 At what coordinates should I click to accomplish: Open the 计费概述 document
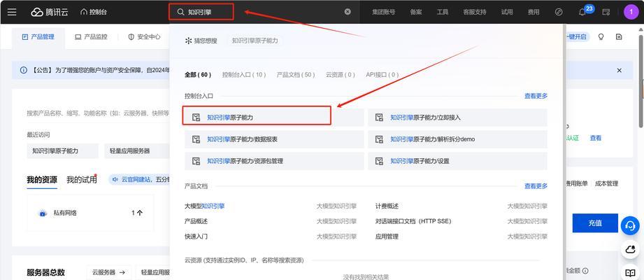click(x=387, y=206)
